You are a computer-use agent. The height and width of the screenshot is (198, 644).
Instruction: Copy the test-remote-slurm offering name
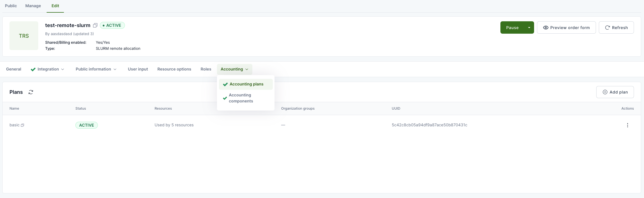(x=95, y=25)
